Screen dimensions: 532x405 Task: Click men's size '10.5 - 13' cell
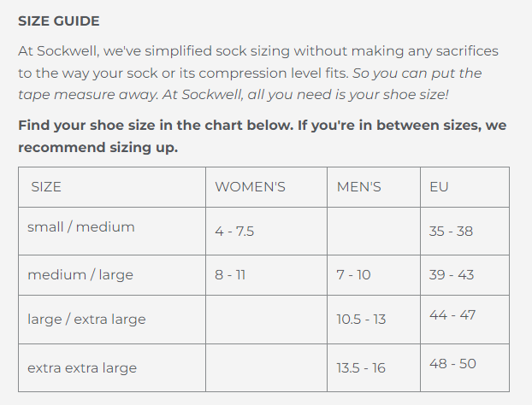(x=361, y=320)
